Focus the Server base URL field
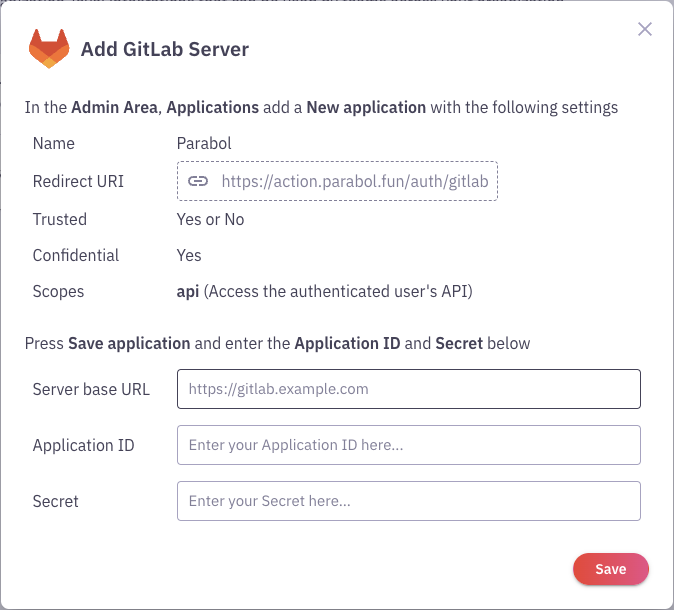674x610 pixels. pyautogui.click(x=408, y=389)
